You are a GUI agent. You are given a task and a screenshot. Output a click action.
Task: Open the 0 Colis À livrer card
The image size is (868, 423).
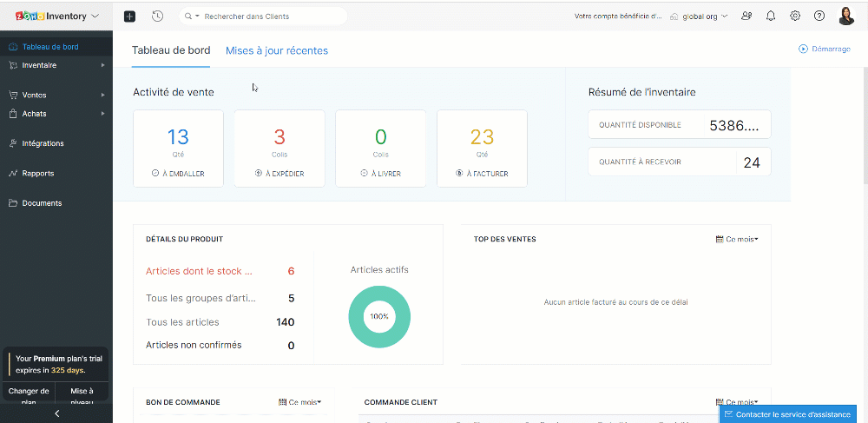point(381,149)
